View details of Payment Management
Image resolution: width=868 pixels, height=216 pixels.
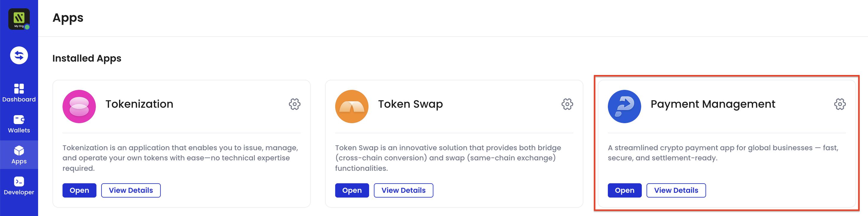(676, 190)
